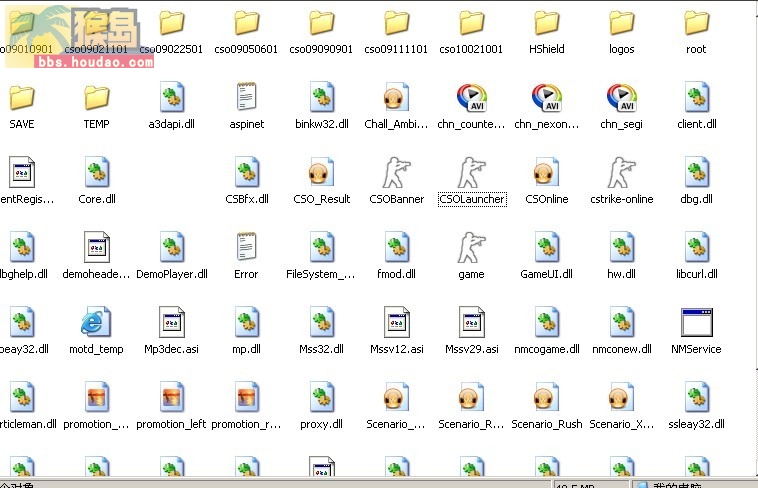Open the motd_temp HTML file icon
The image size is (758, 488).
point(96,322)
